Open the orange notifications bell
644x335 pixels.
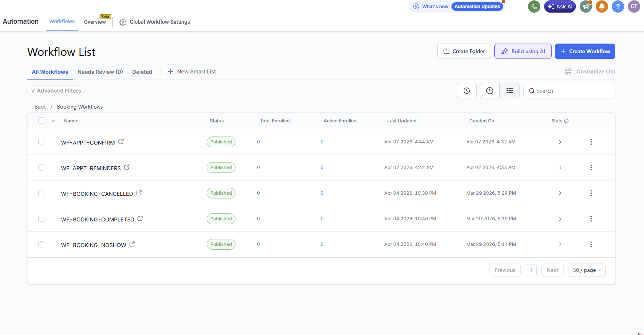point(602,7)
